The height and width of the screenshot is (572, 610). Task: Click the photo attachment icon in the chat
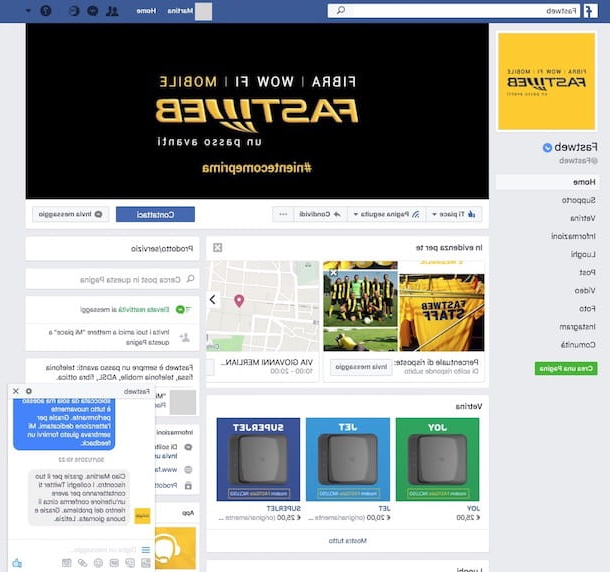(x=146, y=563)
